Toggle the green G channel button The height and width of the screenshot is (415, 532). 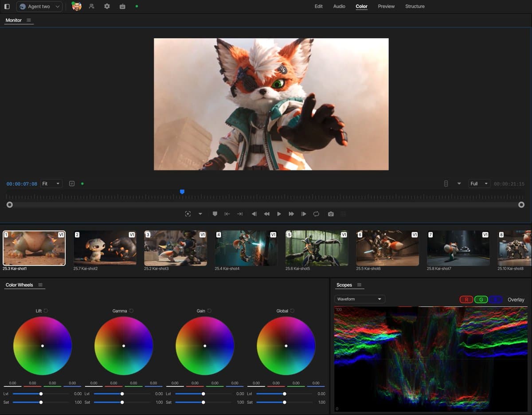481,300
